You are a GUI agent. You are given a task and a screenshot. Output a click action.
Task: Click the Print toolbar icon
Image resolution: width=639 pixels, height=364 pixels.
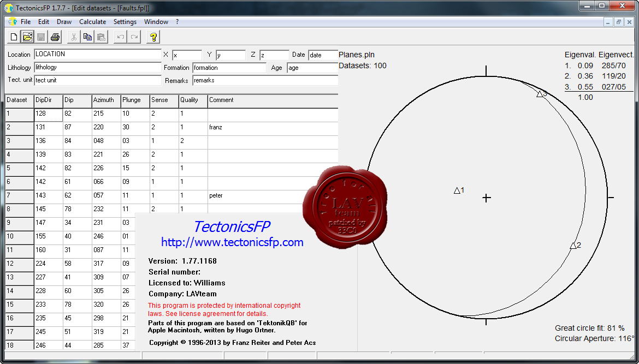tap(55, 37)
